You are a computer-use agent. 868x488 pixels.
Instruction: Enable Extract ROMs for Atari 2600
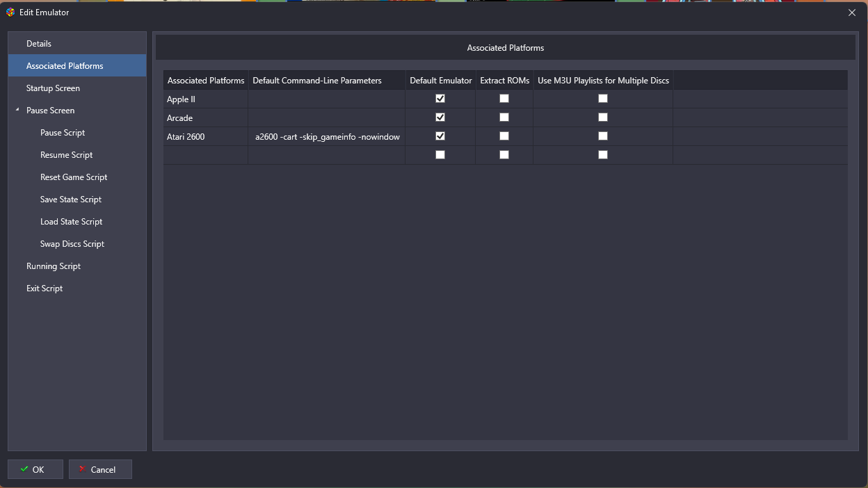click(x=504, y=136)
